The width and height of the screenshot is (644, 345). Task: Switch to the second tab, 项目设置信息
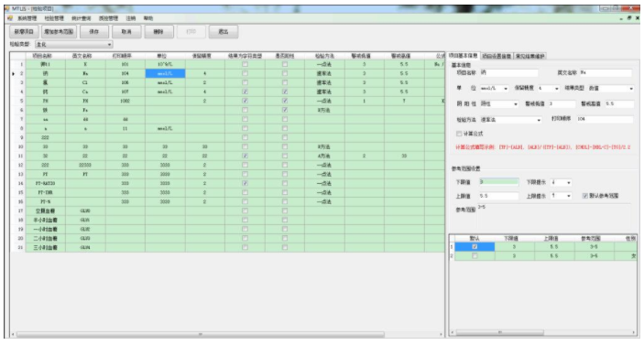point(497,56)
